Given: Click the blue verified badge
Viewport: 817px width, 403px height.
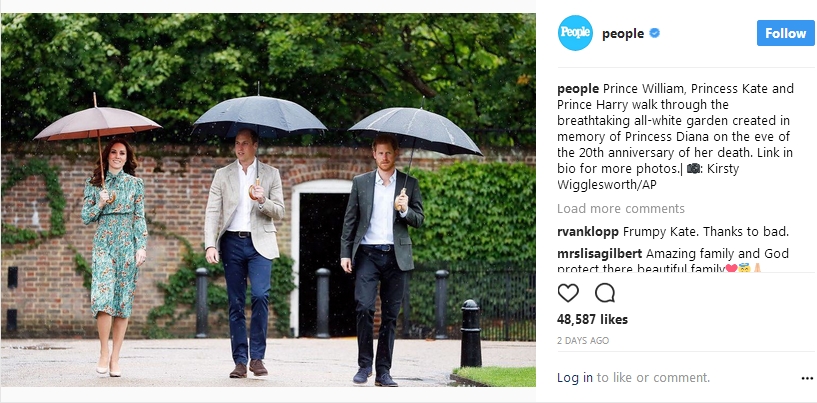Looking at the screenshot, I should tap(655, 33).
